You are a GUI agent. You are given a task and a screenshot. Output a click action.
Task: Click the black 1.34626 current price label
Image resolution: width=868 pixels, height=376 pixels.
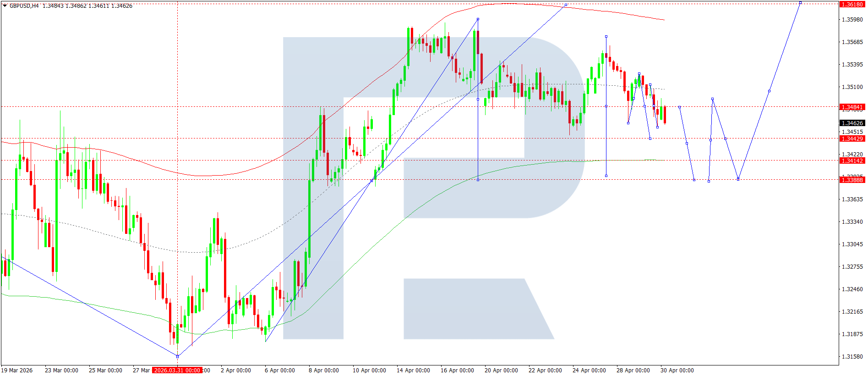[852, 123]
